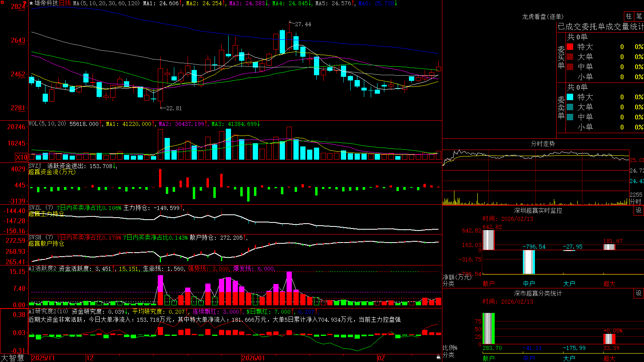Screen dimensions: 644x362
Task: Click the SVZJ indicator name
Action: pos(35,166)
